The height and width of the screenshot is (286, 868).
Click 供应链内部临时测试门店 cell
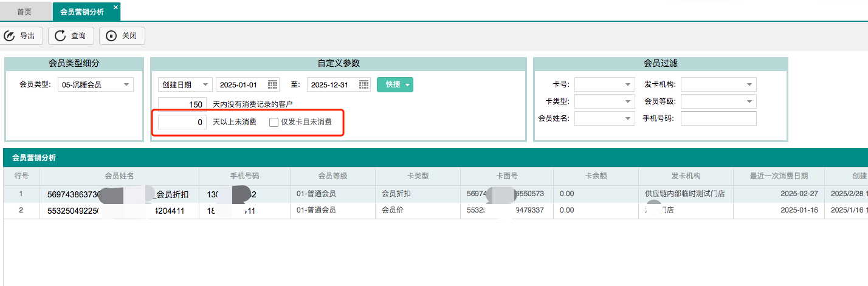686,194
